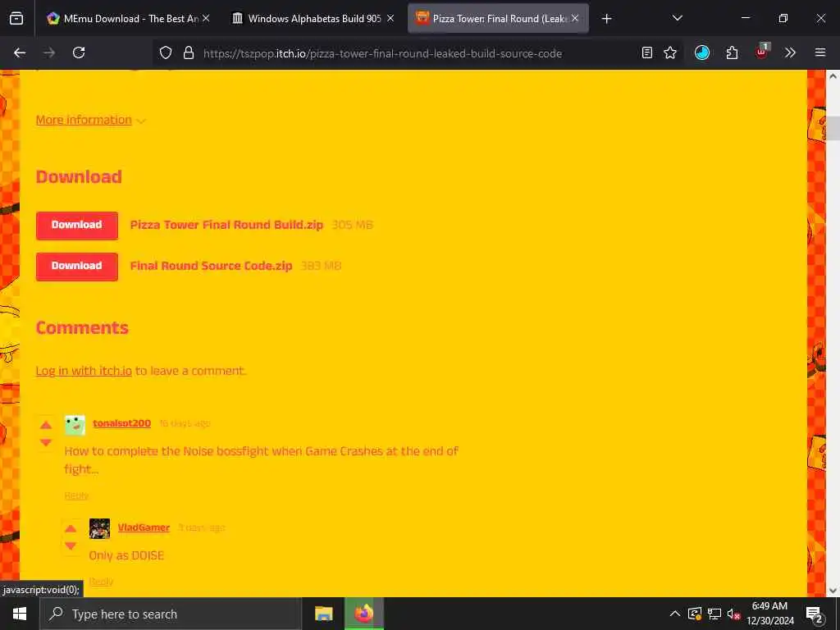Open tracking protection shield icon
Image resolution: width=840 pixels, height=630 pixels.
click(166, 52)
